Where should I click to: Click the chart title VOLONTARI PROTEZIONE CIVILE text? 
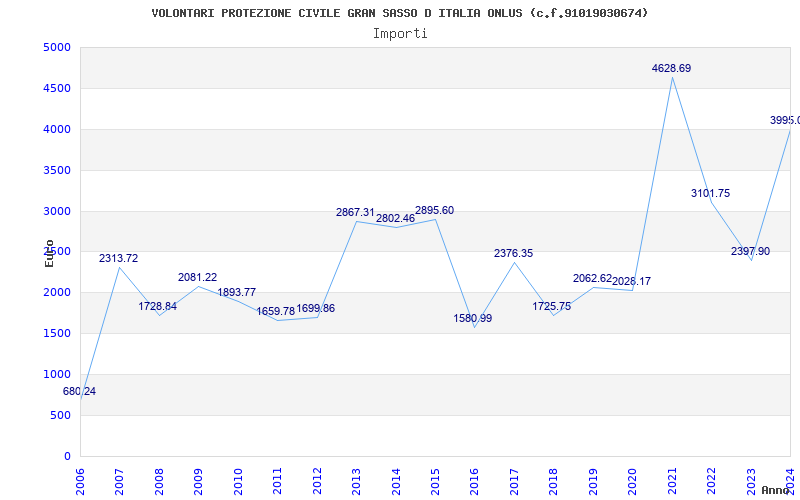coord(399,13)
